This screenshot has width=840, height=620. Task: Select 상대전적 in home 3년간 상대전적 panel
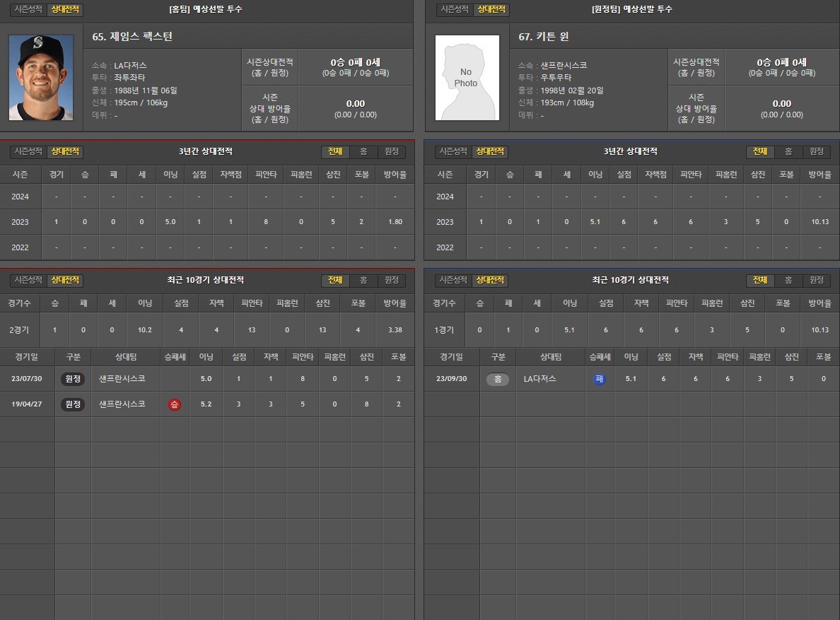[65, 151]
